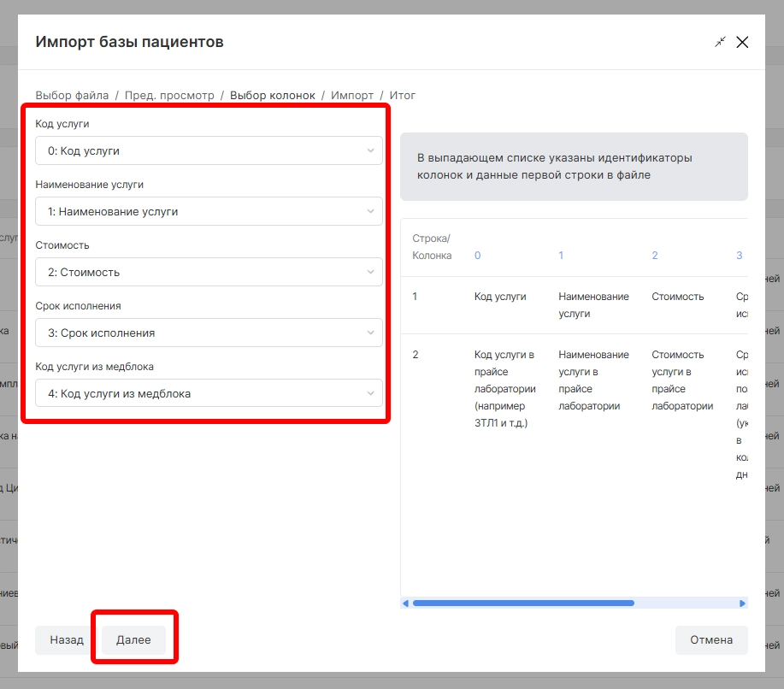Select 'Выбор колонок' breadcrumb step

[273, 96]
